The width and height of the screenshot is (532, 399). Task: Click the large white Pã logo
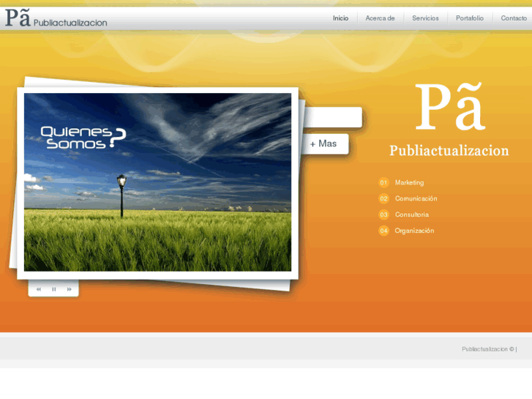point(451,106)
